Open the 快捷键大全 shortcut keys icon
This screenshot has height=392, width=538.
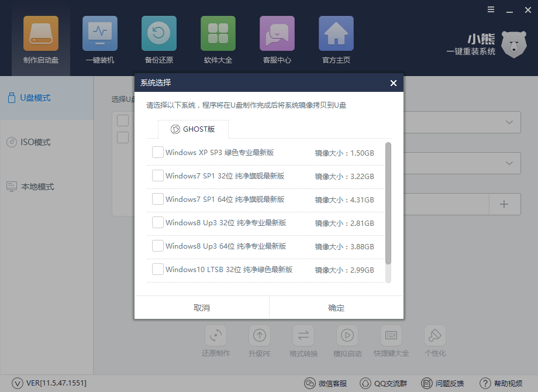pos(391,335)
